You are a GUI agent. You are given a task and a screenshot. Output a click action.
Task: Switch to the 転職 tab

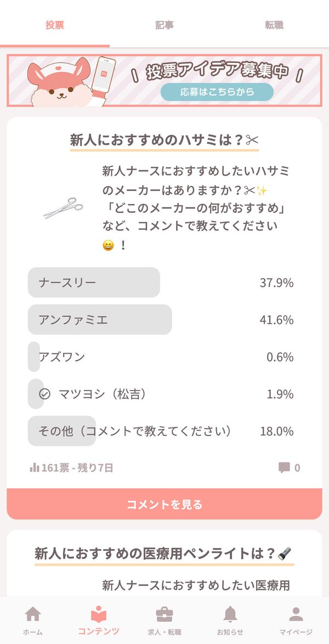tap(274, 25)
